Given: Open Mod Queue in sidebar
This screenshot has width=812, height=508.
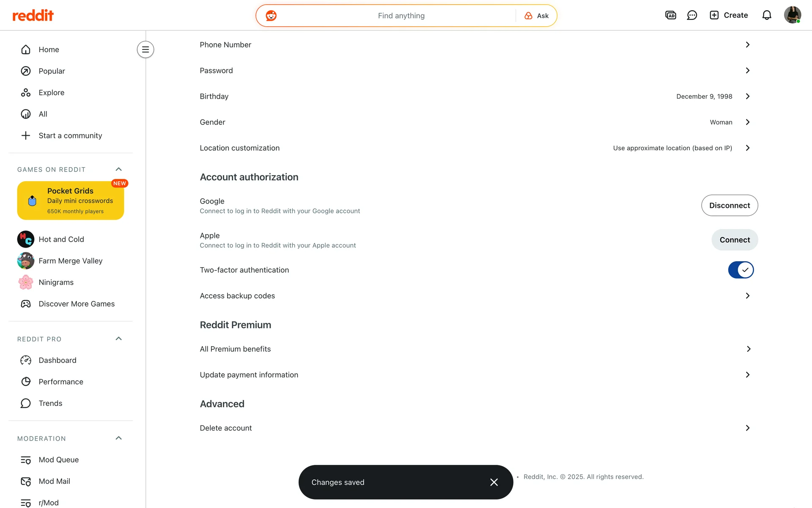Looking at the screenshot, I should click(58, 460).
